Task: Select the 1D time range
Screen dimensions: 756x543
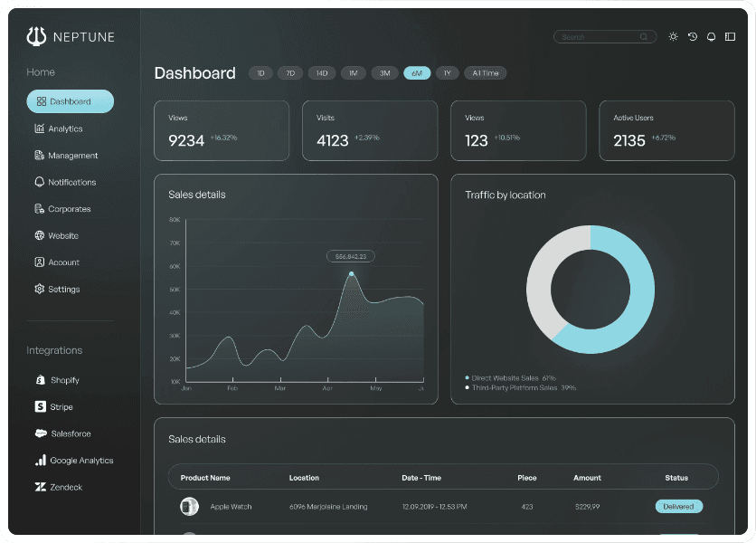Action: tap(260, 73)
